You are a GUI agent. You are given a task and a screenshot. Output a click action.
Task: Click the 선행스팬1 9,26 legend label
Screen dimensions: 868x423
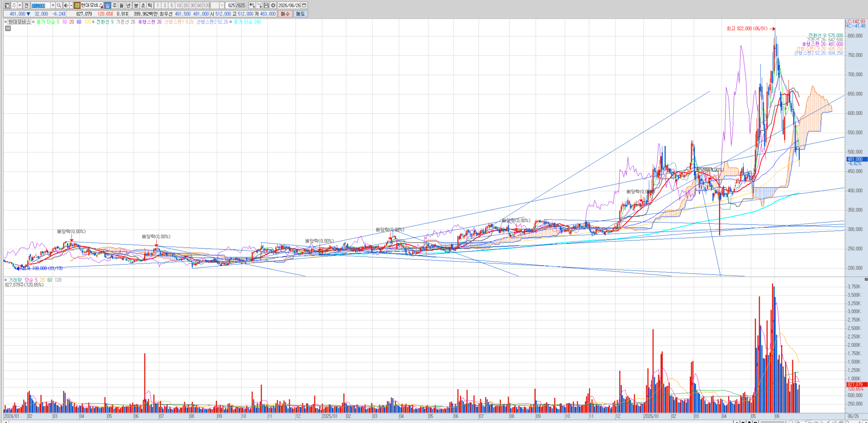(179, 22)
